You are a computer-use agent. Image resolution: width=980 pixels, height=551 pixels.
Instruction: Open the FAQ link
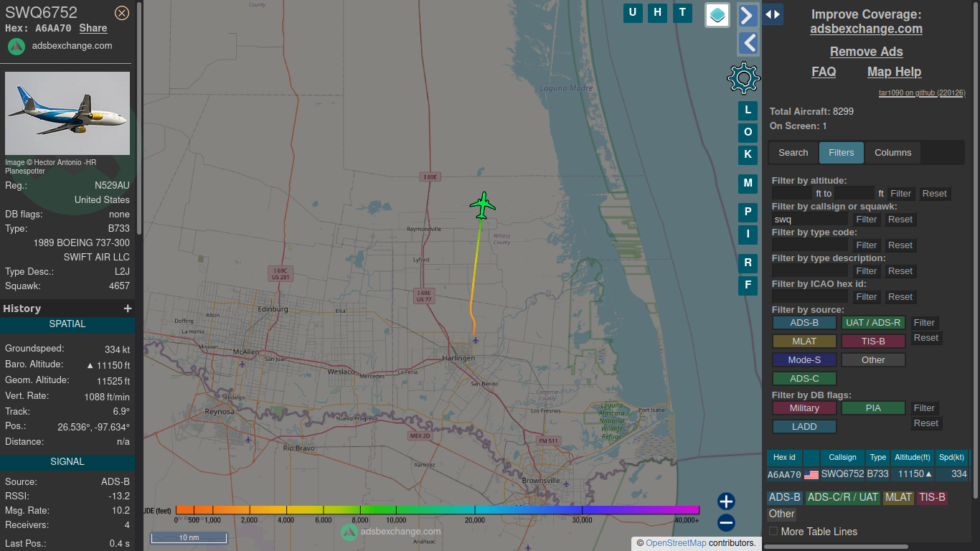pyautogui.click(x=824, y=72)
